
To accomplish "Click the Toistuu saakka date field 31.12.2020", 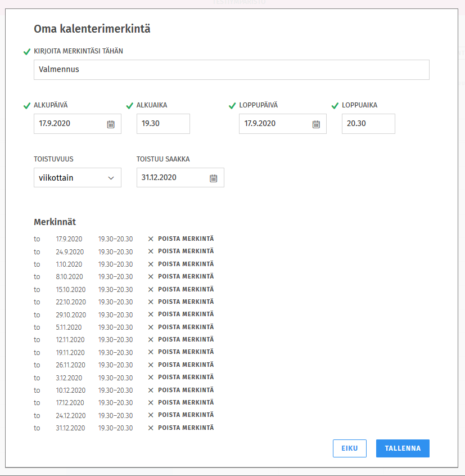I will pos(171,178).
